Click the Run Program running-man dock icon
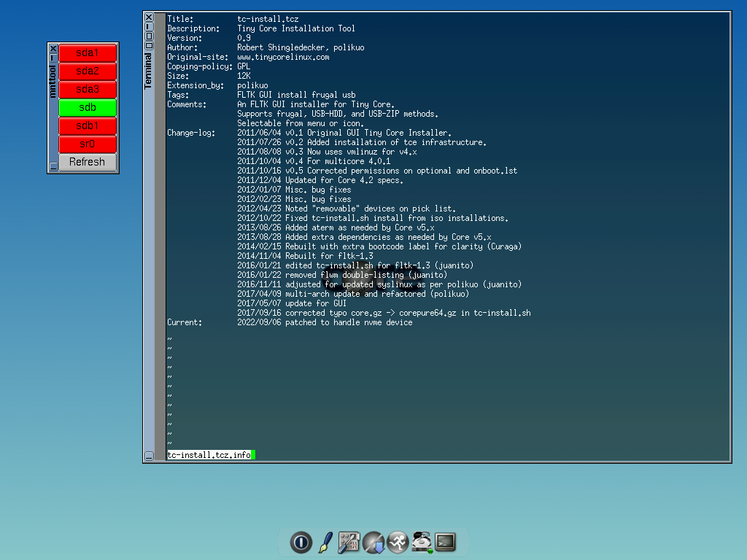The image size is (747, 560). (x=398, y=542)
